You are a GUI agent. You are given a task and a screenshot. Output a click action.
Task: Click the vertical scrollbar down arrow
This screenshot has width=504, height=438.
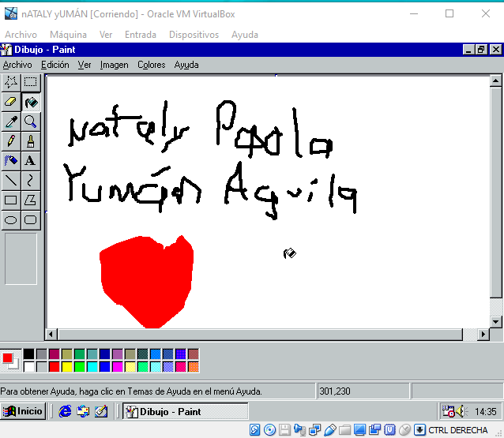(495, 321)
